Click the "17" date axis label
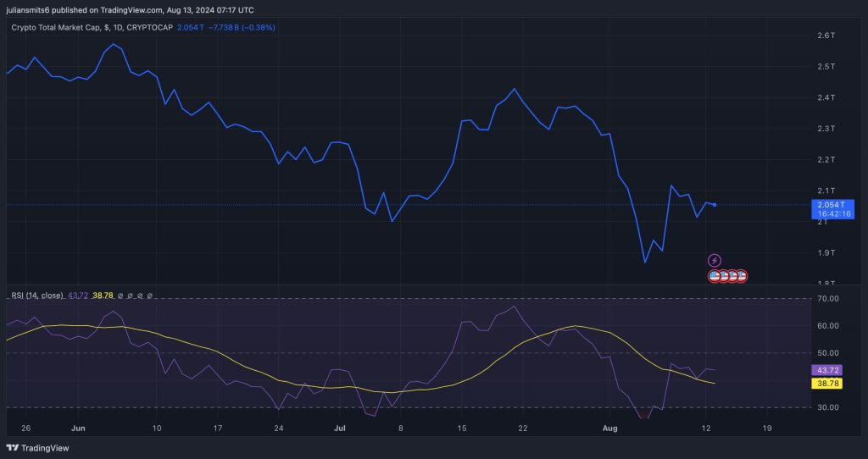This screenshot has width=868, height=459. (218, 428)
